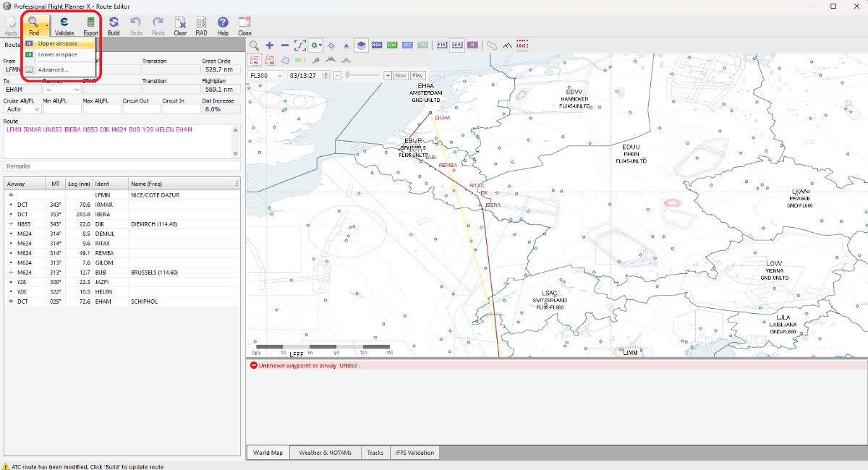Click the map zoom-out minus icon

point(285,45)
